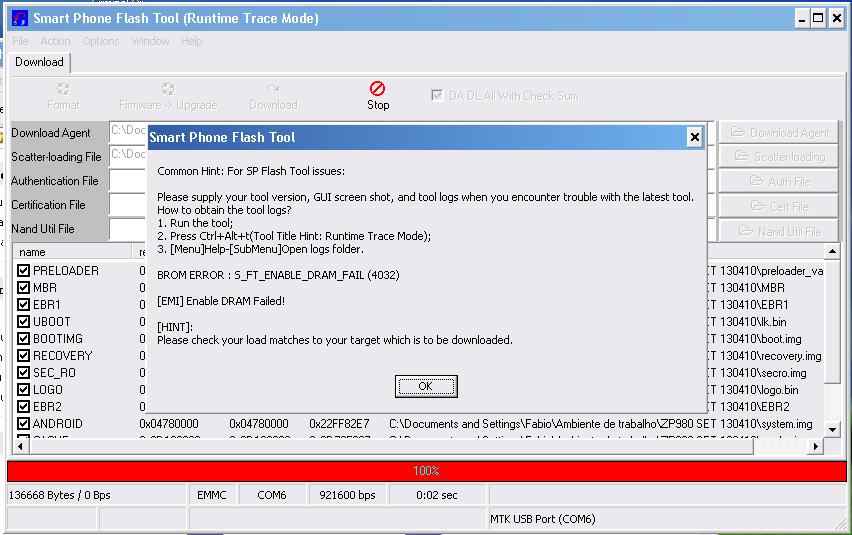Open the Window menu
The image size is (852, 535).
pyautogui.click(x=151, y=41)
